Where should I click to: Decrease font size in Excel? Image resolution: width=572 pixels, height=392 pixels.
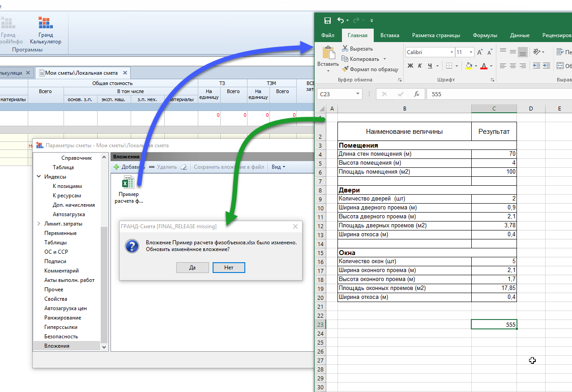(490, 52)
